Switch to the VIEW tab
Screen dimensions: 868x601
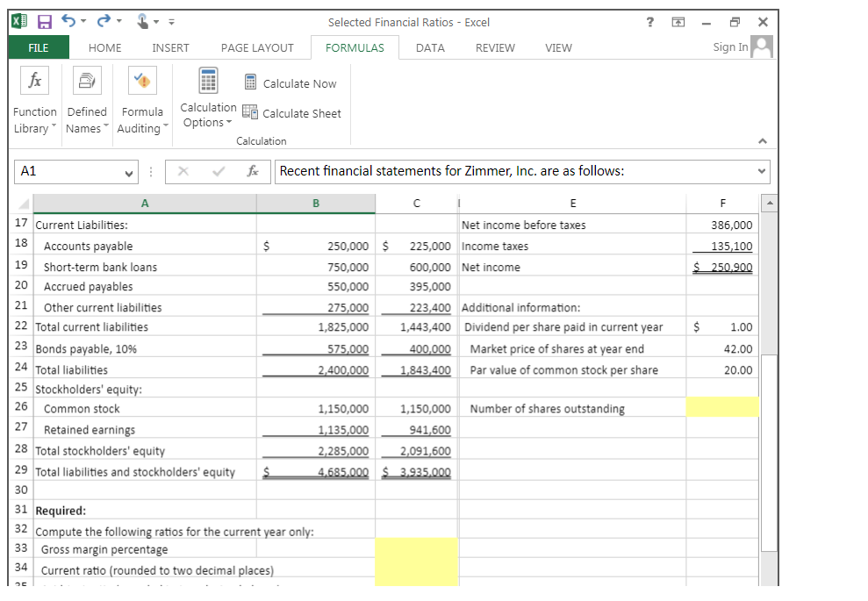(558, 48)
